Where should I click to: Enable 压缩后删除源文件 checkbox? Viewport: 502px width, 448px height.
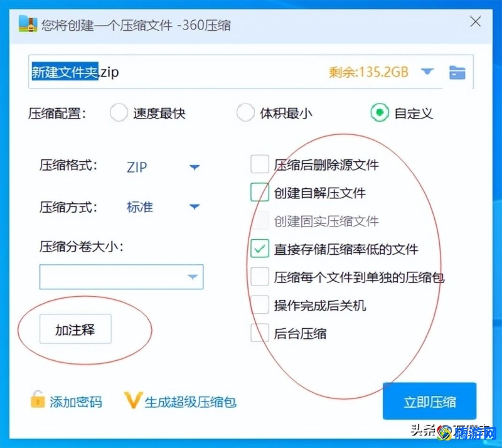(260, 164)
